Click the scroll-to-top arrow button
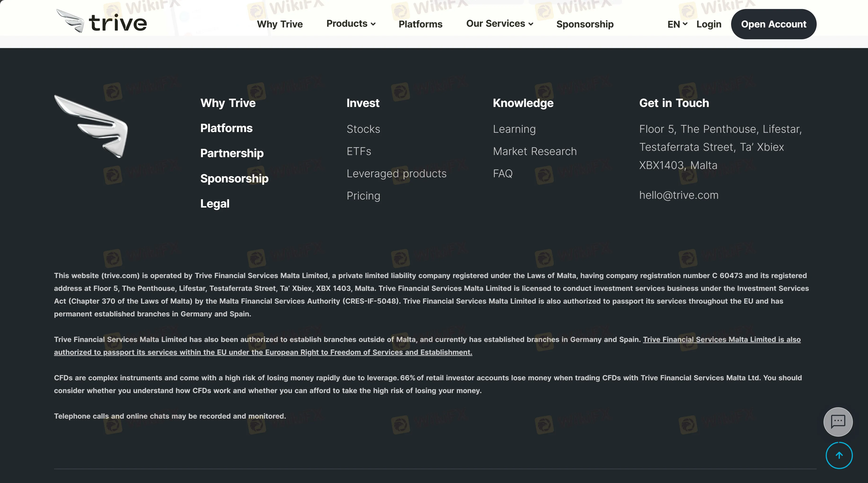 click(839, 455)
